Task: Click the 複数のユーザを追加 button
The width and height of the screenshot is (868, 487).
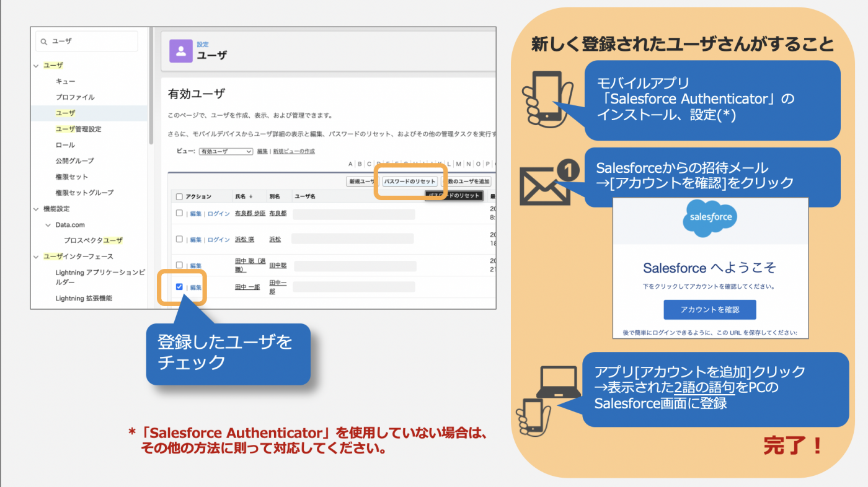Action: (x=466, y=182)
